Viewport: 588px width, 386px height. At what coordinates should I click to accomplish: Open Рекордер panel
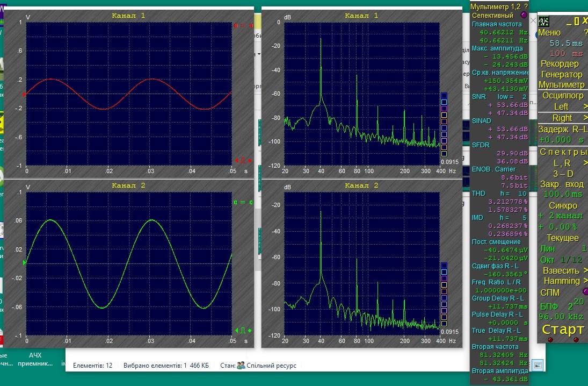point(560,63)
